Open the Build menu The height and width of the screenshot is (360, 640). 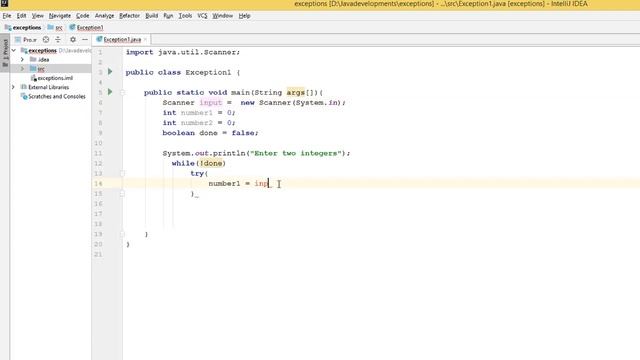[x=151, y=16]
